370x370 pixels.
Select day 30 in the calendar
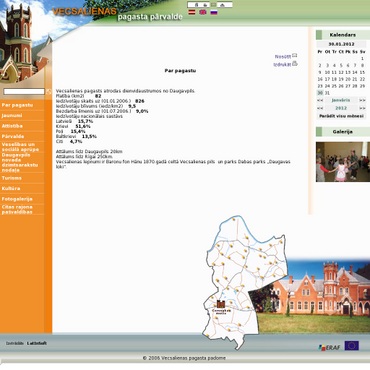[320, 93]
